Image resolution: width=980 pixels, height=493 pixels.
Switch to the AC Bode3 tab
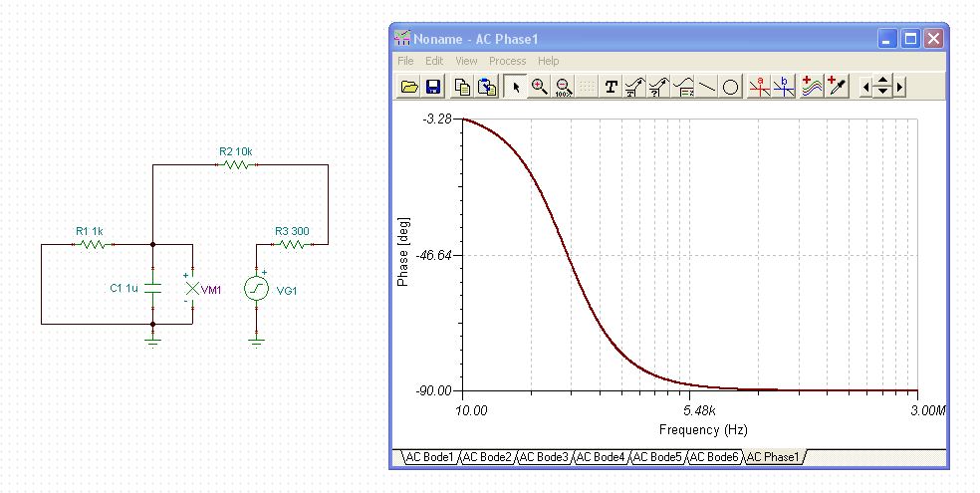(x=544, y=457)
